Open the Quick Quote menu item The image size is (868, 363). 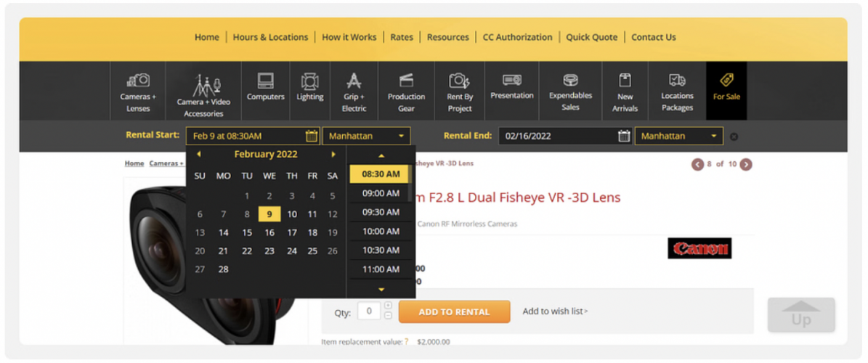pyautogui.click(x=591, y=37)
